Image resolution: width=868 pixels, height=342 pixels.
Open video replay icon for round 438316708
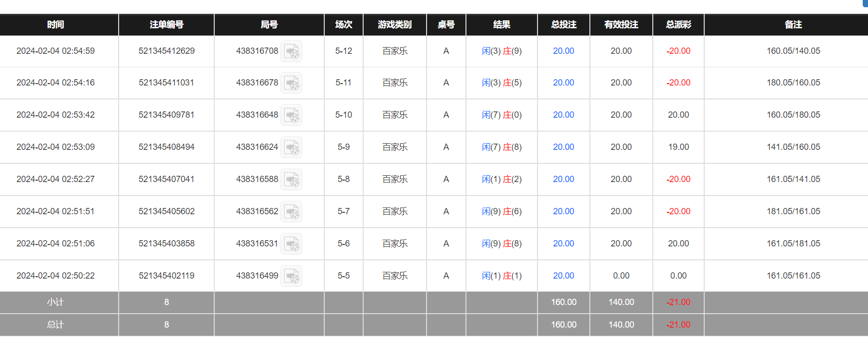point(291,51)
